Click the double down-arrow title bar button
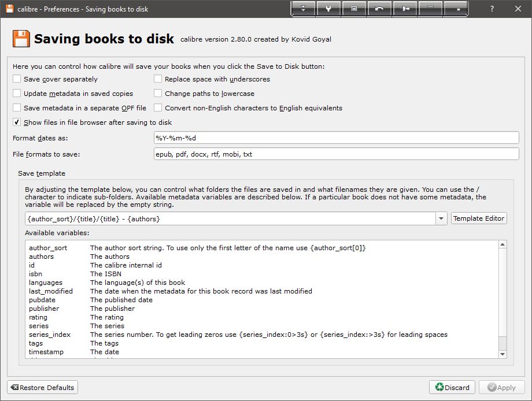This screenshot has width=532, height=401. (303, 9)
